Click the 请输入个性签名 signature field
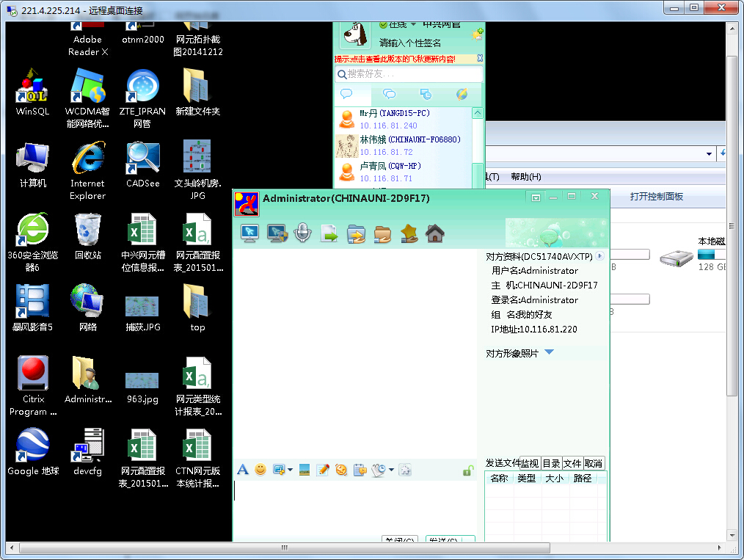The image size is (744, 560). point(410,43)
